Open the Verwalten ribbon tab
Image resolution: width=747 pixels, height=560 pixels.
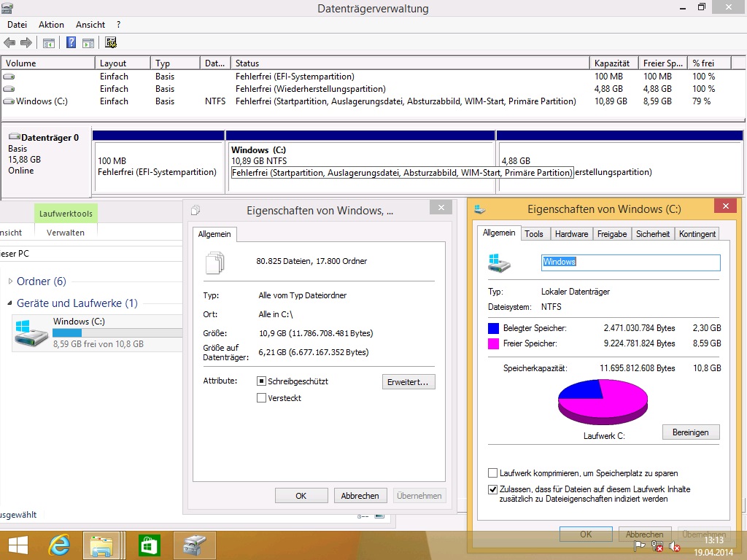[x=66, y=233]
